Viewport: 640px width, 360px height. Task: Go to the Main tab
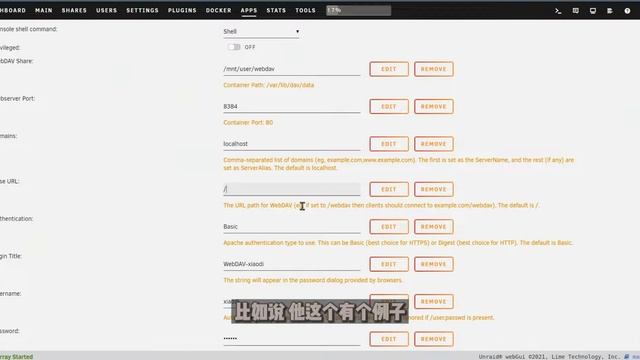[x=44, y=10]
